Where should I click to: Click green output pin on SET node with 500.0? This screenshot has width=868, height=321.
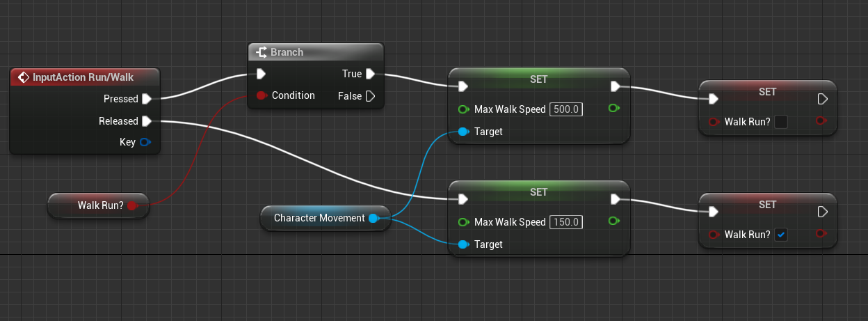click(x=613, y=109)
